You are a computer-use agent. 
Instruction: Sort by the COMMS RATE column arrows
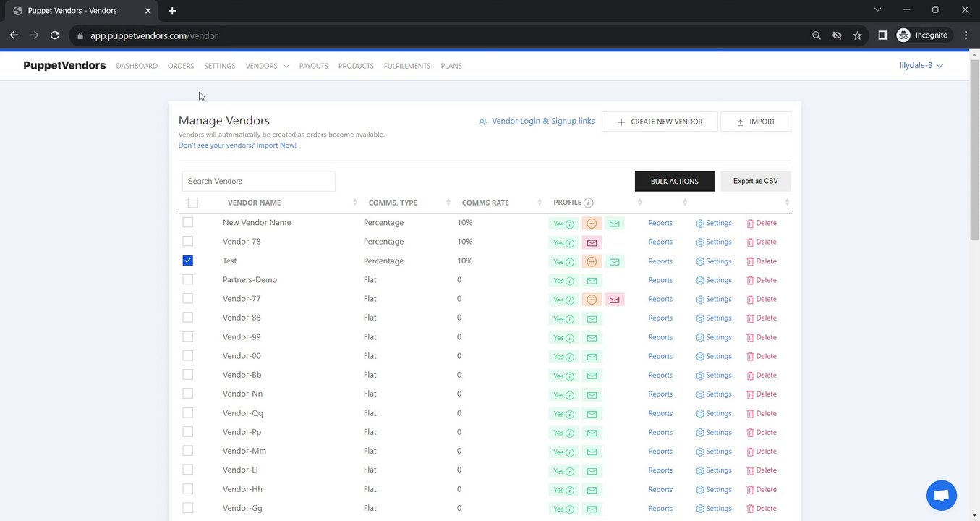540,203
